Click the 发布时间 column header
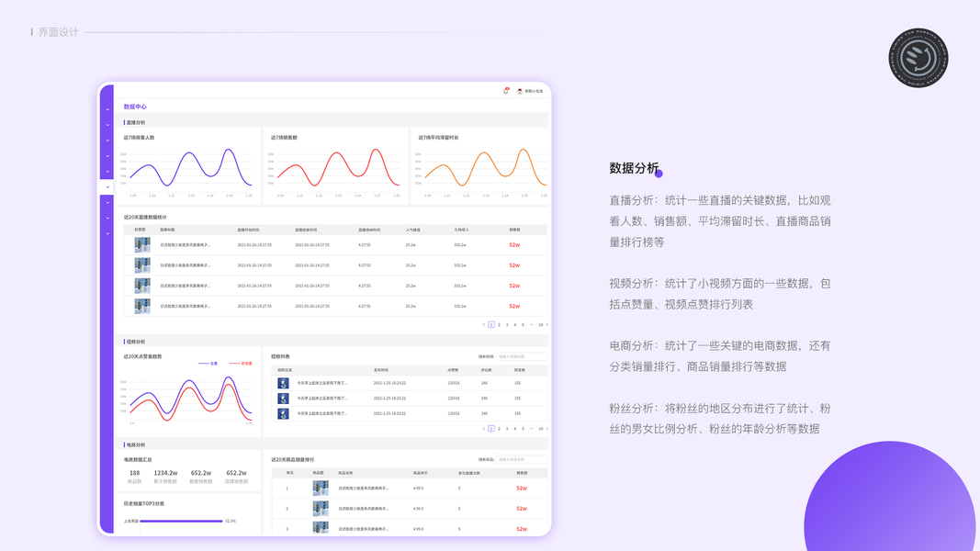Image resolution: width=980 pixels, height=551 pixels. click(x=381, y=370)
